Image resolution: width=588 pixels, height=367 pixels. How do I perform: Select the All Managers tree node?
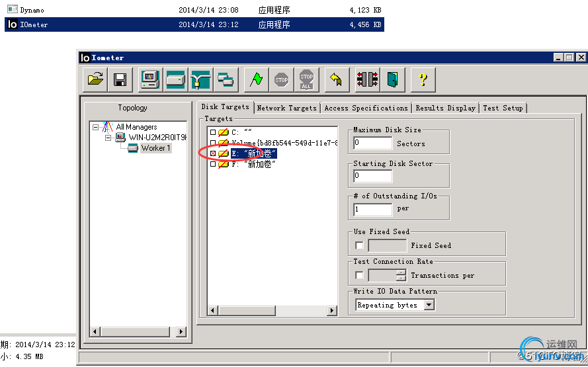click(136, 127)
